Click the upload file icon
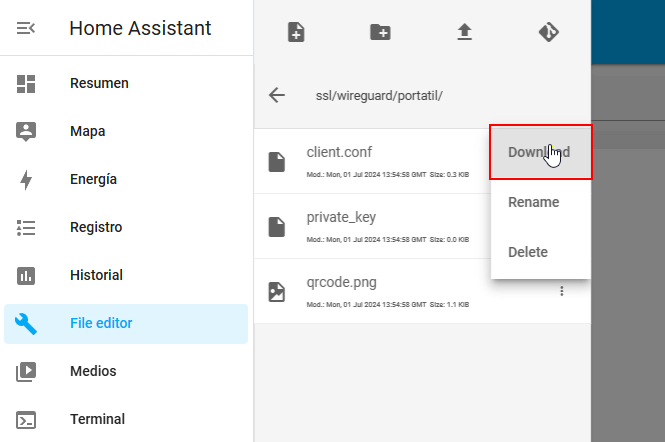Screen dimensions: 665x442 (x=464, y=32)
